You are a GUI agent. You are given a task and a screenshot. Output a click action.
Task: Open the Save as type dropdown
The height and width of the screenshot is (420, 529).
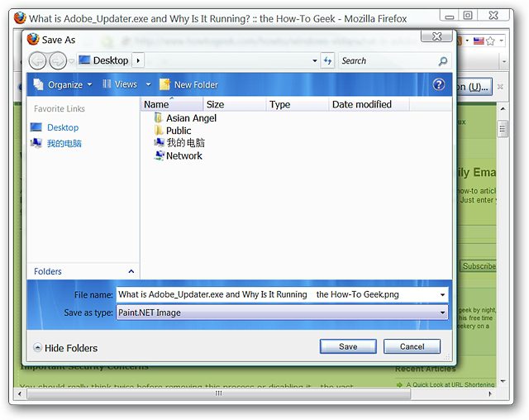coord(283,313)
